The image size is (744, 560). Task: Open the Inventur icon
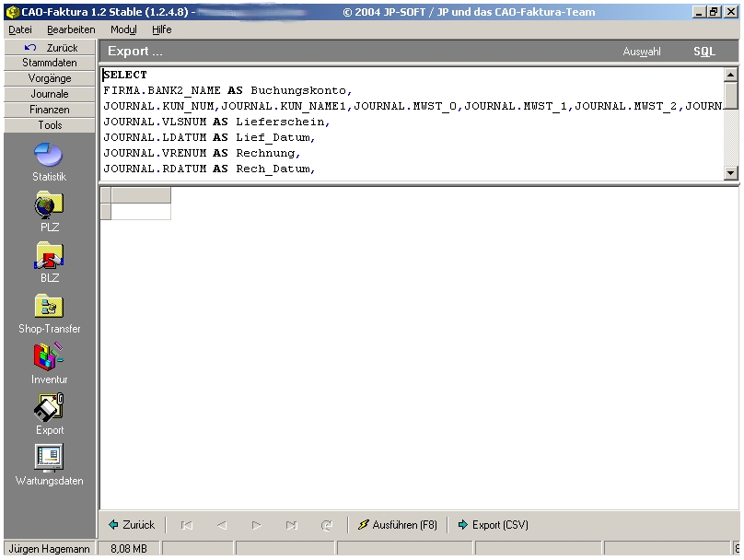[49, 356]
